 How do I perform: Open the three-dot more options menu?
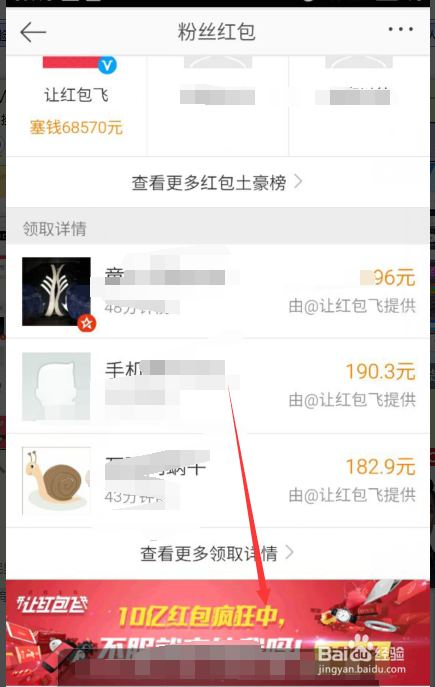[x=400, y=29]
